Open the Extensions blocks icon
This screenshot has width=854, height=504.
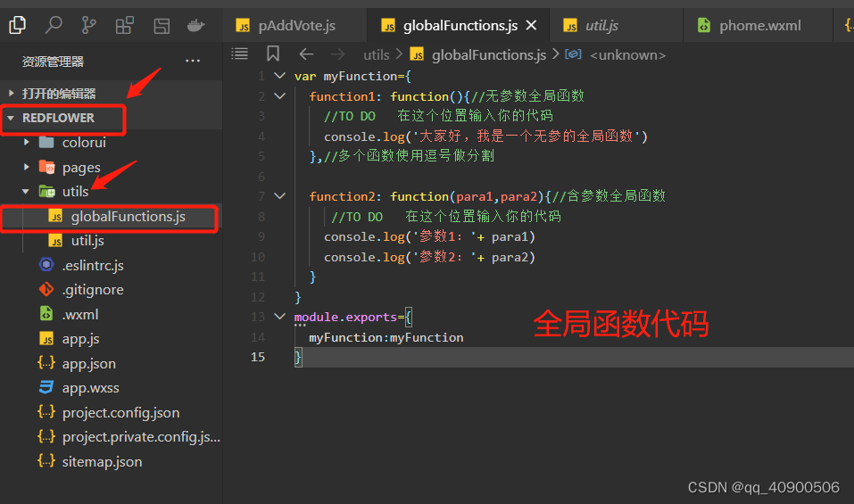point(125,25)
